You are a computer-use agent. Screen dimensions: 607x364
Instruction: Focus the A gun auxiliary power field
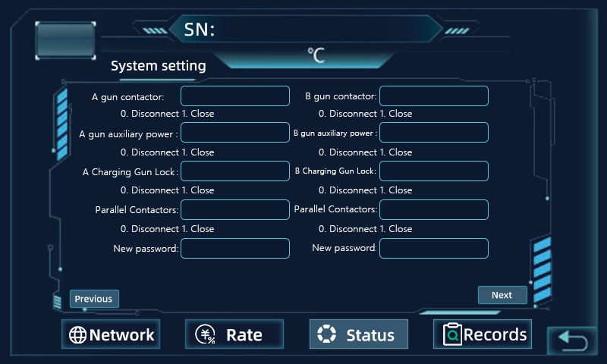pyautogui.click(x=235, y=133)
